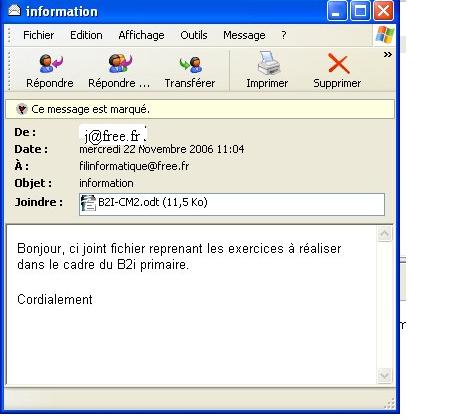Viewport: 468px width, 420px height.
Task: Open the ? help menu
Action: point(283,35)
